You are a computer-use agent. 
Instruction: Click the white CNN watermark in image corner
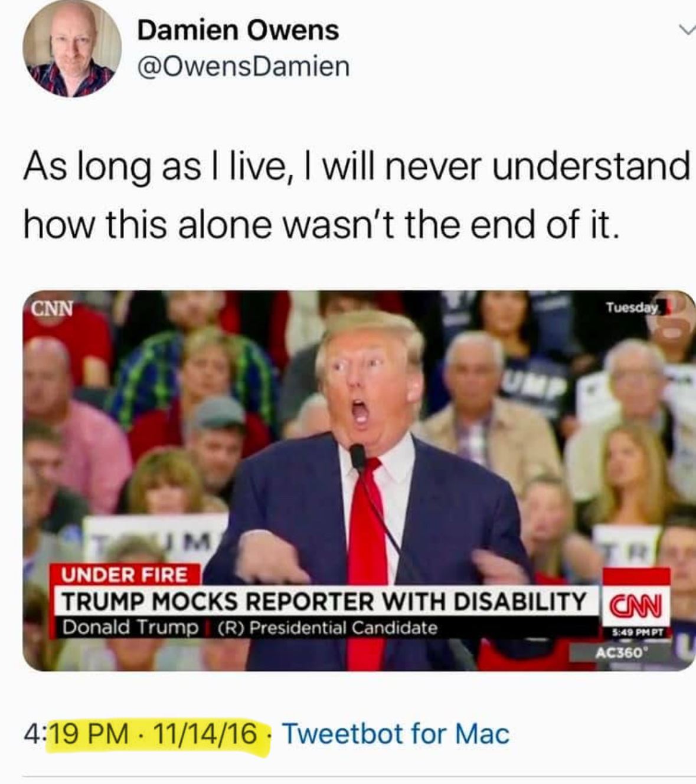coord(52,309)
